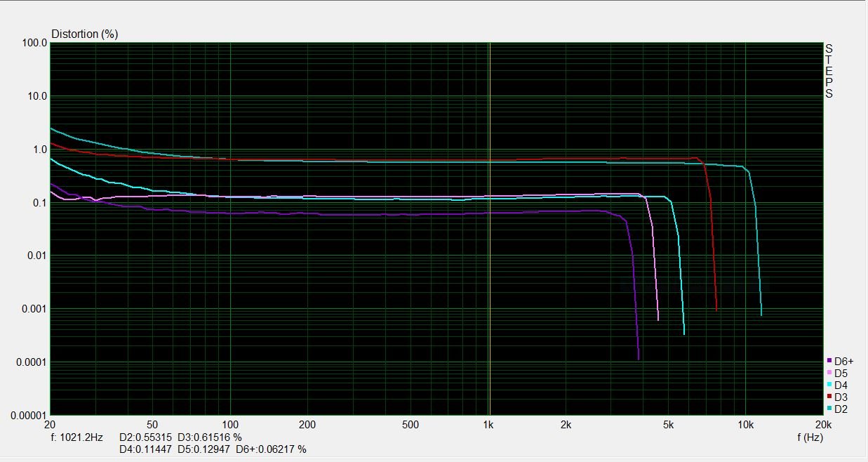Image resolution: width=868 pixels, height=462 pixels.
Task: Click the 100.0 y-axis tick label
Action: click(x=34, y=43)
